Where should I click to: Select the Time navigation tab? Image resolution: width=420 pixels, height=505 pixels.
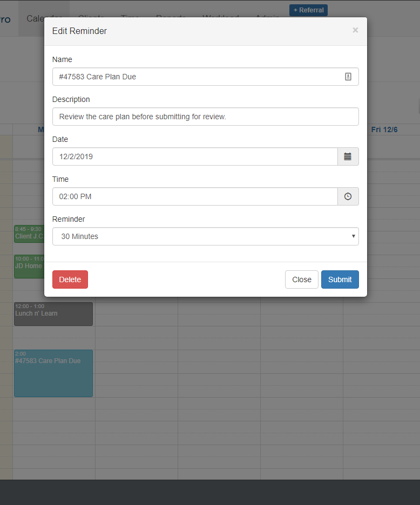click(x=130, y=17)
